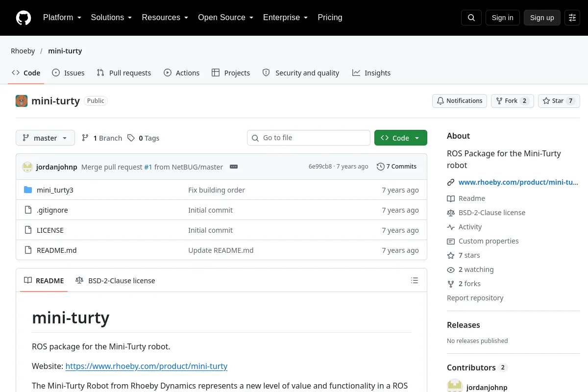
Task: Click Sign in button
Action: tap(502, 18)
